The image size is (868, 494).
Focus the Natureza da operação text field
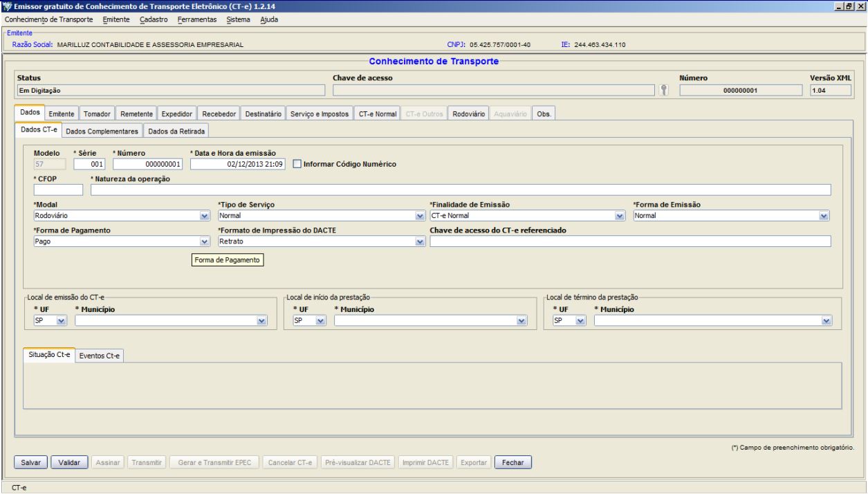click(x=460, y=190)
